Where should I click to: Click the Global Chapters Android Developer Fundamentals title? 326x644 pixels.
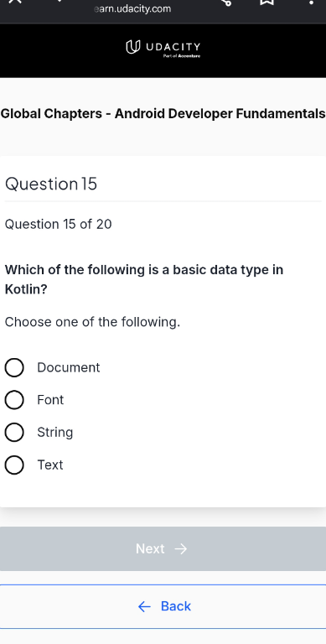coord(163,114)
